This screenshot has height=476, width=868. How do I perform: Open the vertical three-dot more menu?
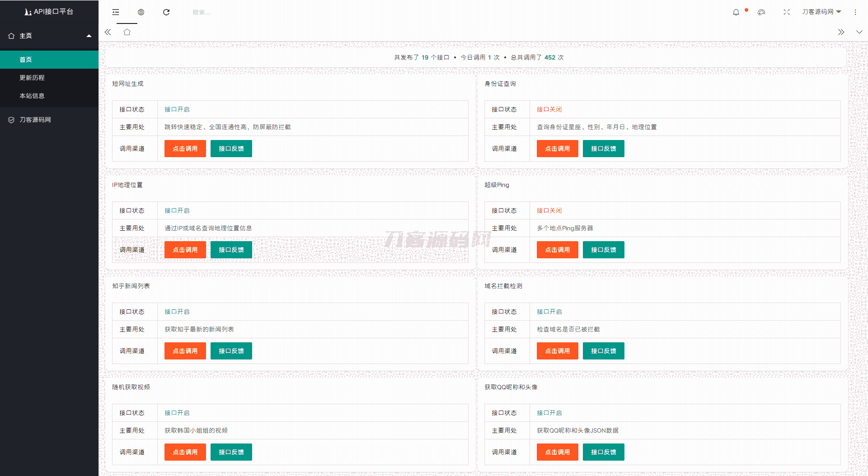tap(855, 12)
